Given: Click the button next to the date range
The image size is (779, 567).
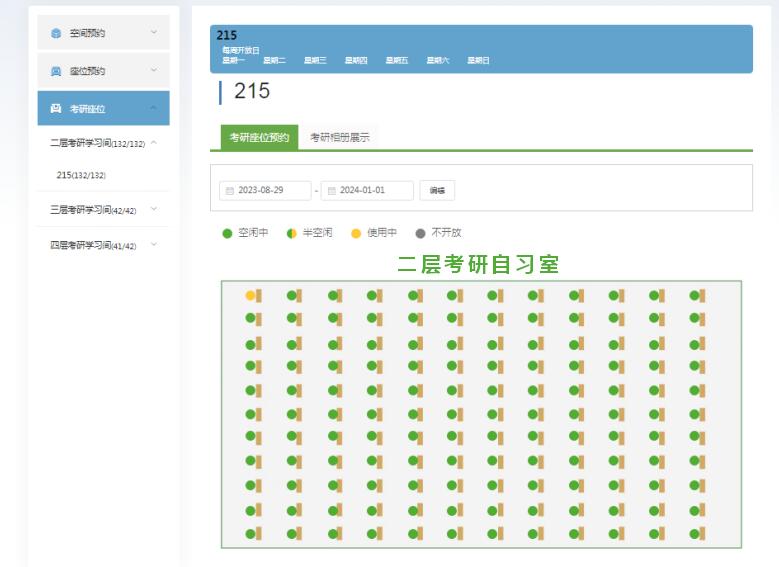Looking at the screenshot, I should pyautogui.click(x=437, y=190).
